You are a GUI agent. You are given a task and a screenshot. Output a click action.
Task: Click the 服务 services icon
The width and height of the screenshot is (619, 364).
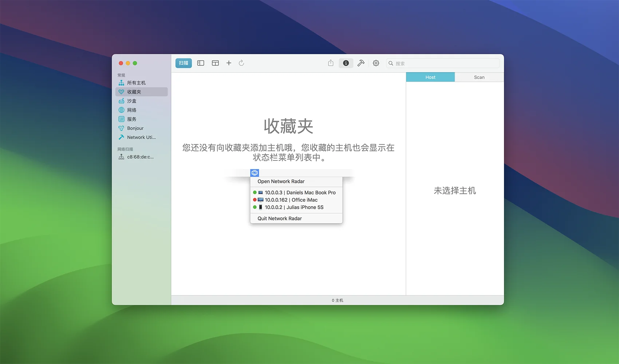(121, 119)
